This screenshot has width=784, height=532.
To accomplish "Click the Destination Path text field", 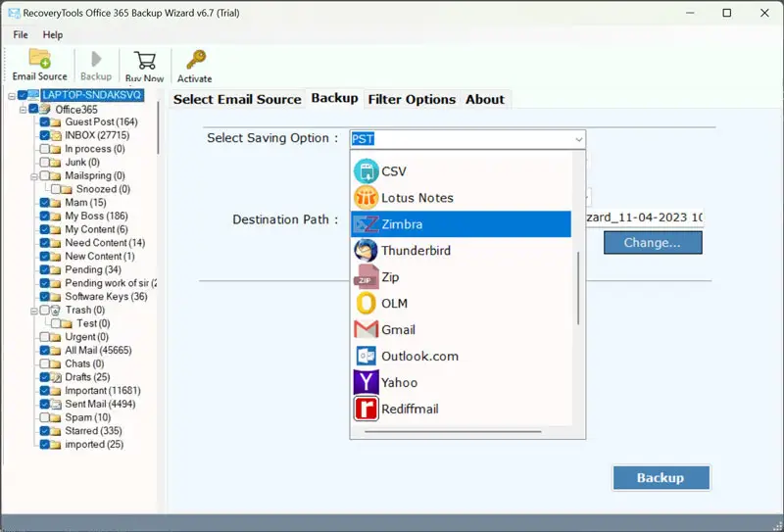I will 645,218.
